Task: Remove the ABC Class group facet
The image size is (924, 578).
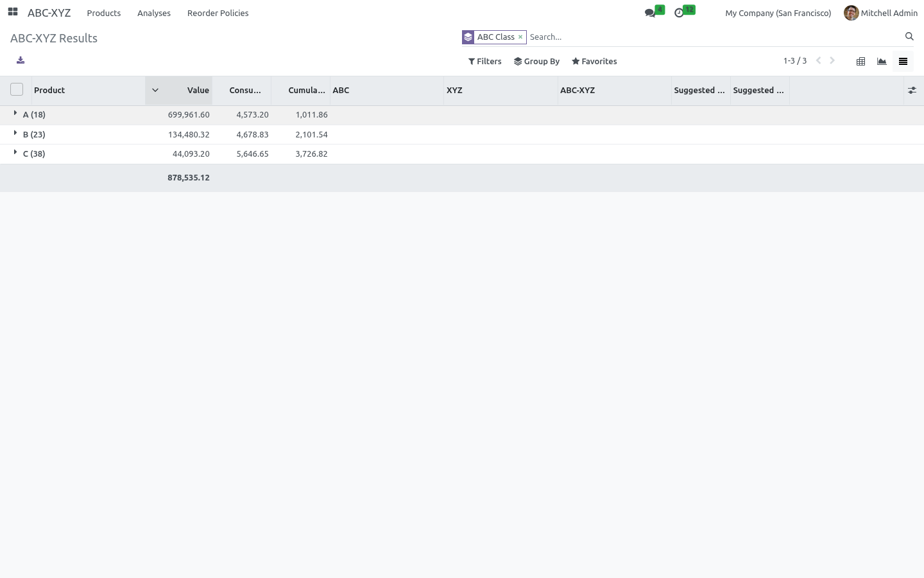Action: (520, 37)
